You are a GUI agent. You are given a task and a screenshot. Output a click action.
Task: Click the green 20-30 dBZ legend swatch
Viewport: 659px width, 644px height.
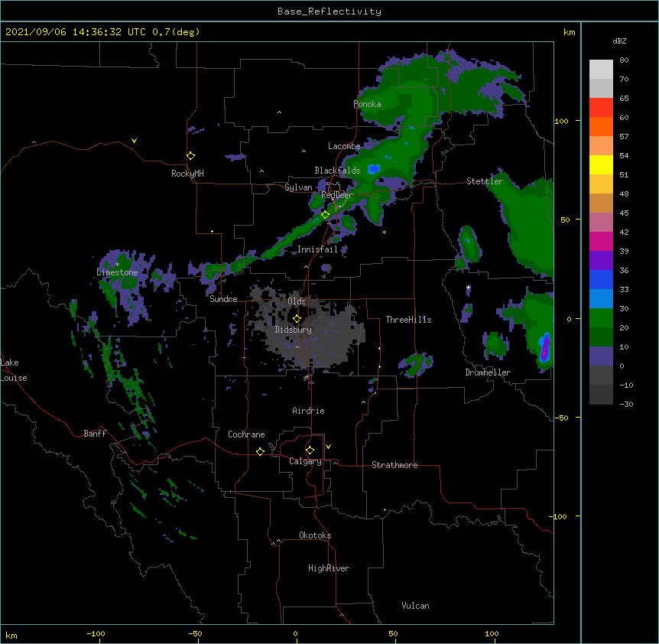pyautogui.click(x=601, y=318)
